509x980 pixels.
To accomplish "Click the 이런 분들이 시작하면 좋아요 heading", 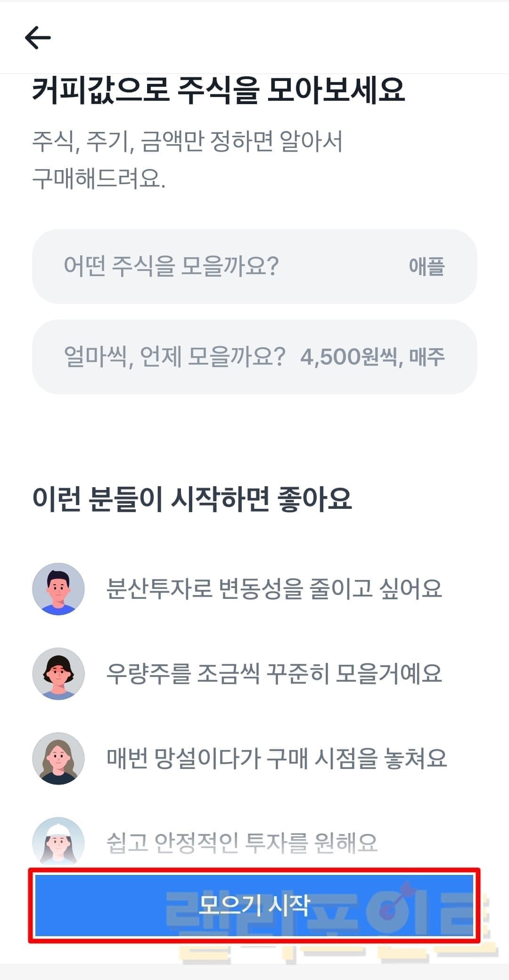I will [192, 498].
